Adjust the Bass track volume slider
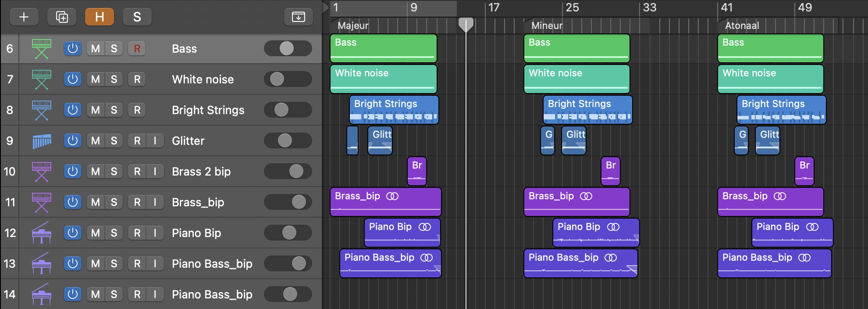Image resolution: width=868 pixels, height=309 pixels. pyautogui.click(x=287, y=48)
